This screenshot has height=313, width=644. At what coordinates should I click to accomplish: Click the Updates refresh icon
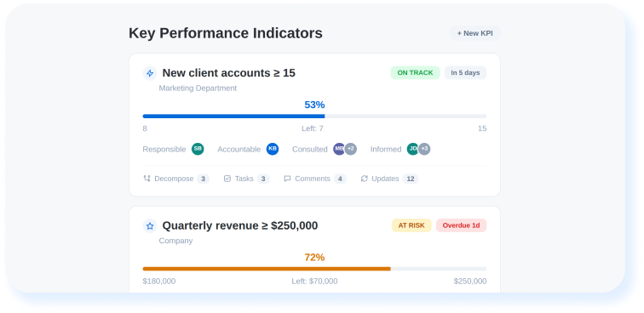pyautogui.click(x=364, y=179)
